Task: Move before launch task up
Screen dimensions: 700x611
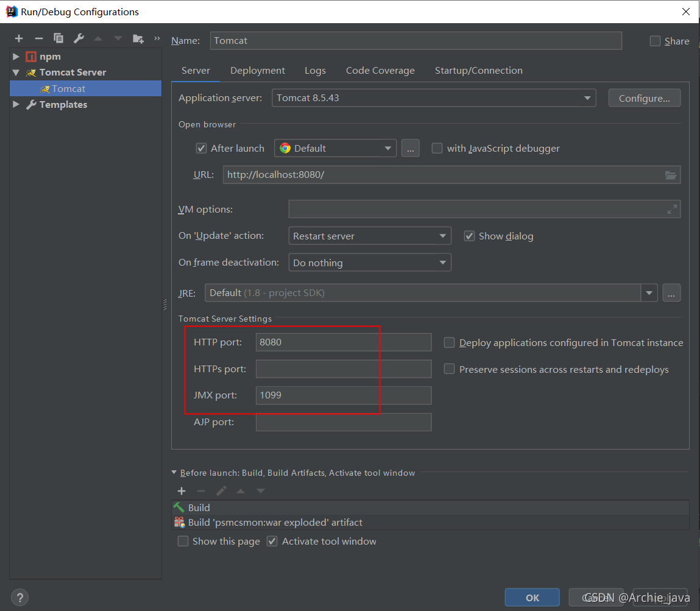Action: [x=241, y=491]
